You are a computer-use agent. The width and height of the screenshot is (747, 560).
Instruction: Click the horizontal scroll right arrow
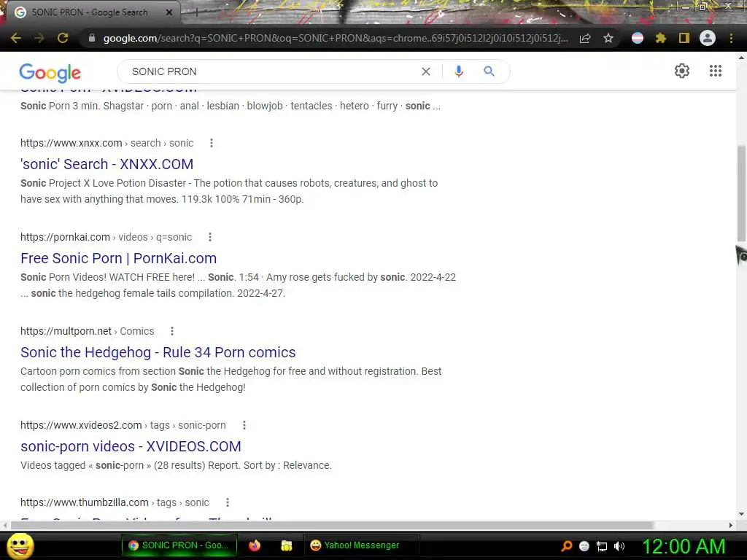point(731,525)
